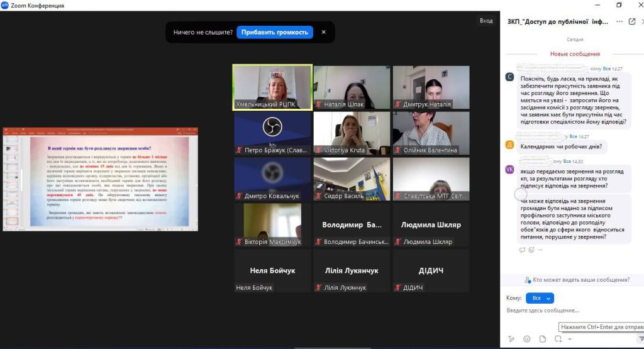The width and height of the screenshot is (644, 349).
Task: Open the message three-dot options menu
Action: coord(540,250)
